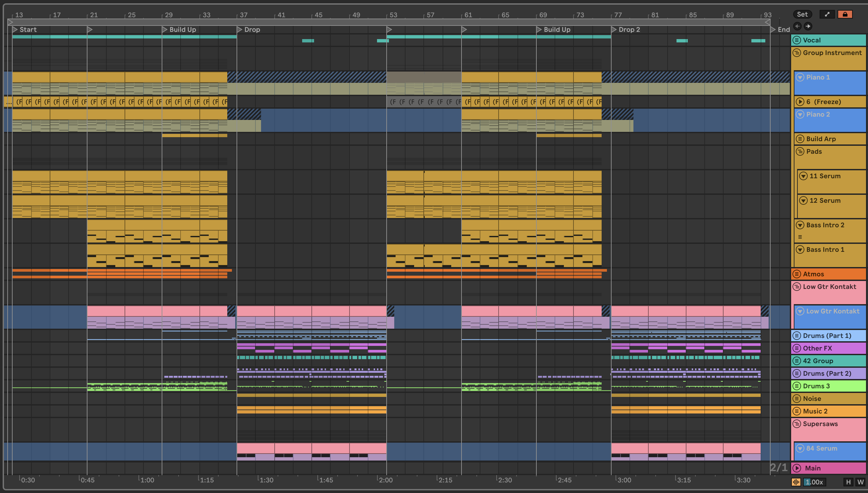Unfold the Noise group track
Screen dimensions: 868x493
pos(796,399)
